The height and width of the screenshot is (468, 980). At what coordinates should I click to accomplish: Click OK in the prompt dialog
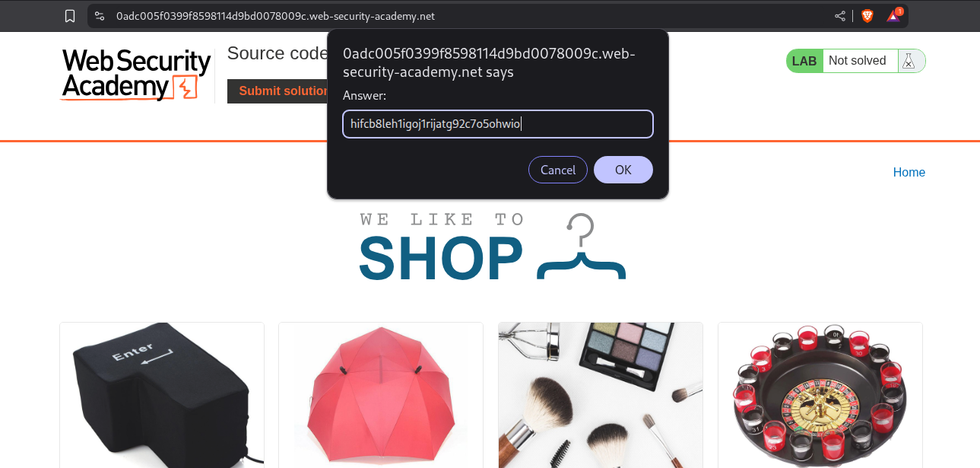623,170
